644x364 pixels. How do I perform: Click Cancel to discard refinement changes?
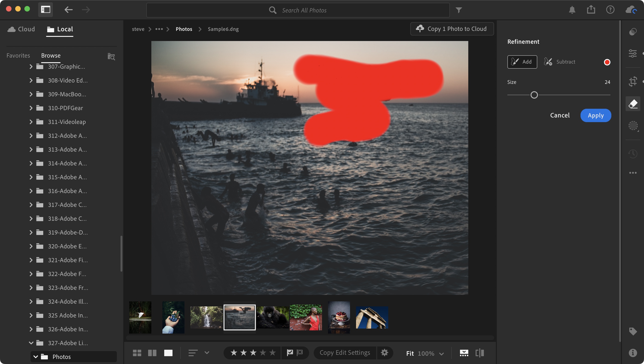tap(560, 115)
